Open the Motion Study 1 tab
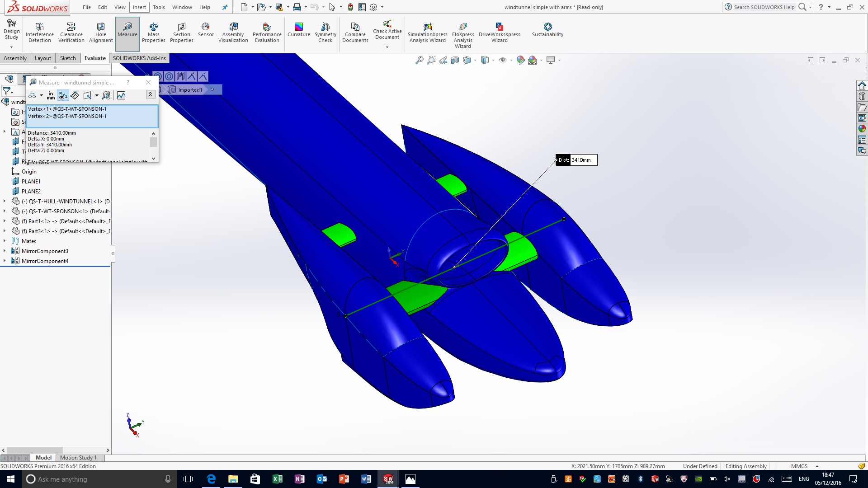Image resolution: width=868 pixels, height=488 pixels. tap(78, 458)
